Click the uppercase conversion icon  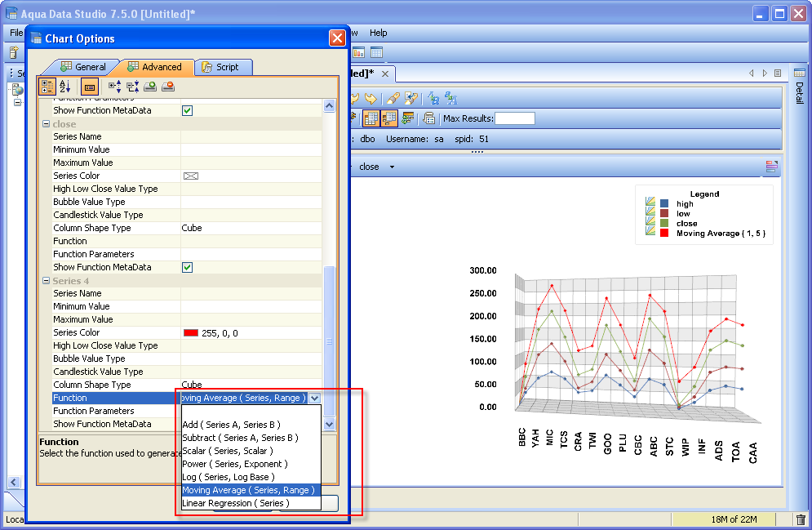(x=433, y=98)
